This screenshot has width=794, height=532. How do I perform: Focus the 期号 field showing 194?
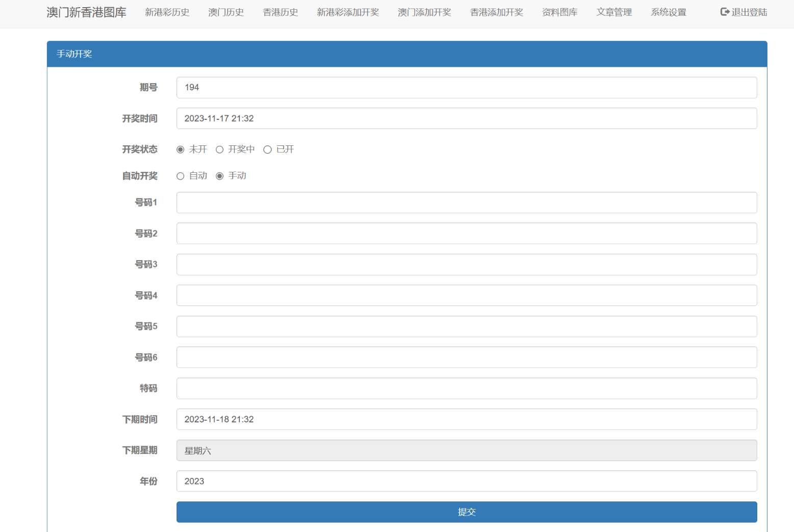tap(466, 88)
